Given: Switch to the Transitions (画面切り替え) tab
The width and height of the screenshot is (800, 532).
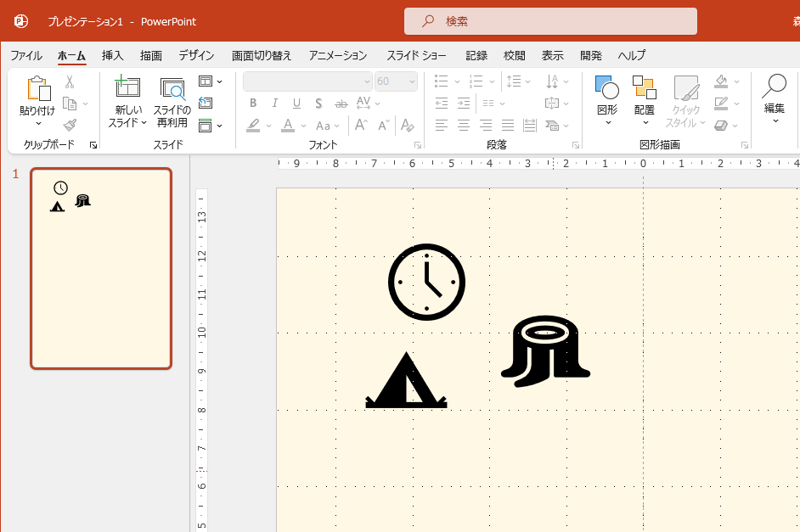Looking at the screenshot, I should (262, 55).
